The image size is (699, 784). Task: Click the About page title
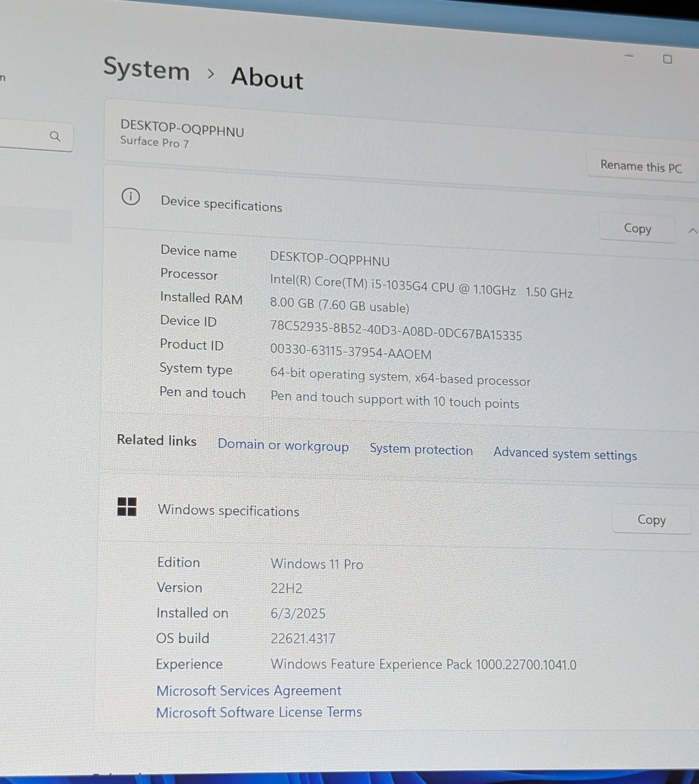267,78
